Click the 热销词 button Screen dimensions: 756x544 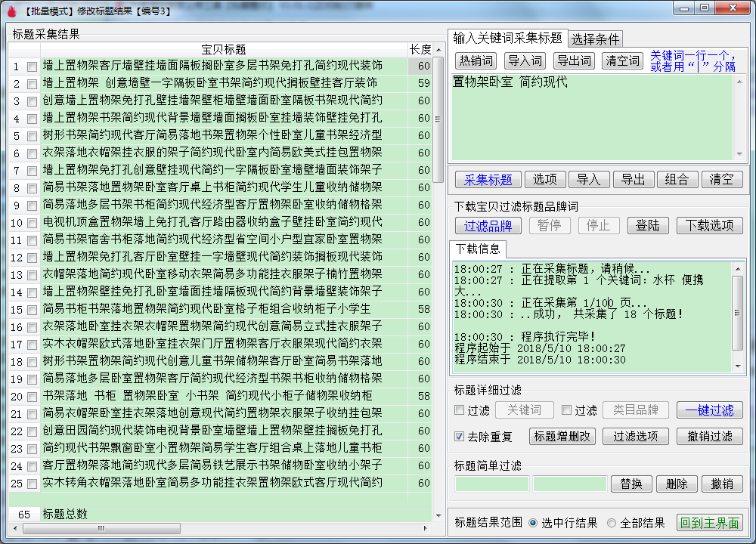(476, 61)
